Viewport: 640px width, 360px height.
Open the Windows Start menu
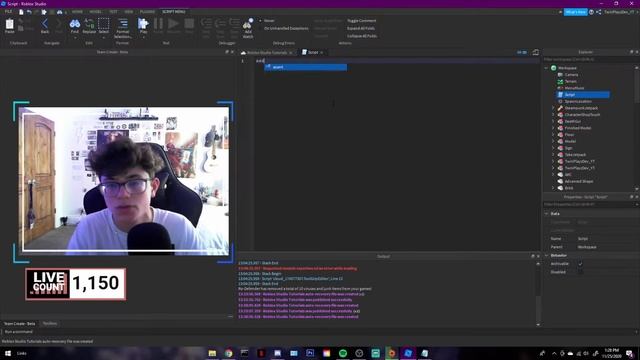pos(8,353)
